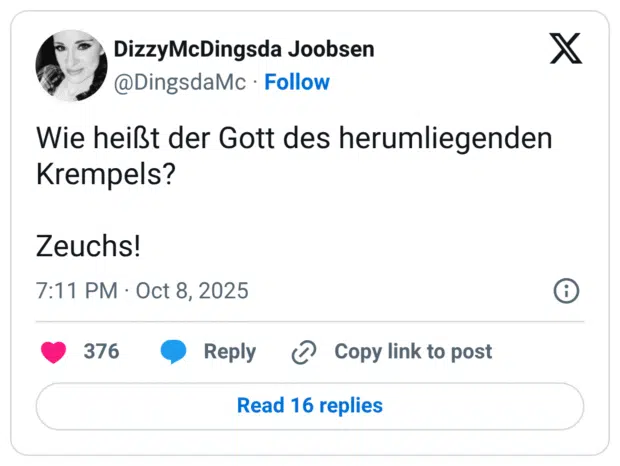Image resolution: width=620 pixels, height=466 pixels.
Task: Open the 7:11 PM timestamp
Action: click(x=76, y=291)
